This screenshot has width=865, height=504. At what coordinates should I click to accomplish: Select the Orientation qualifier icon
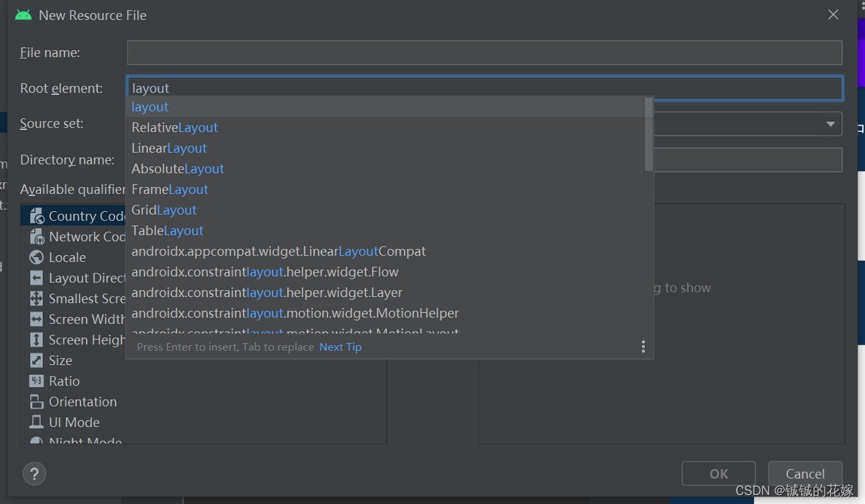[x=36, y=402]
